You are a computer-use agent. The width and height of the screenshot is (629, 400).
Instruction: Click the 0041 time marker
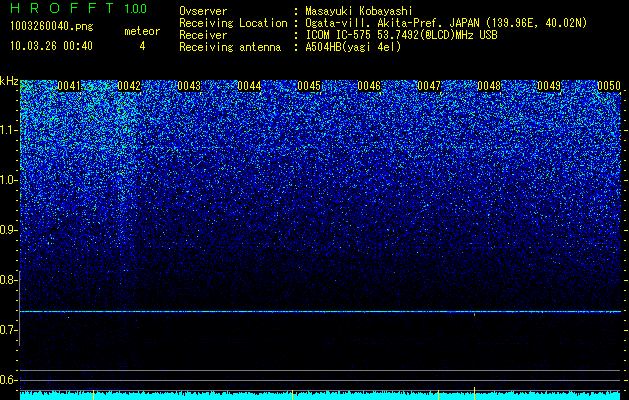69,86
